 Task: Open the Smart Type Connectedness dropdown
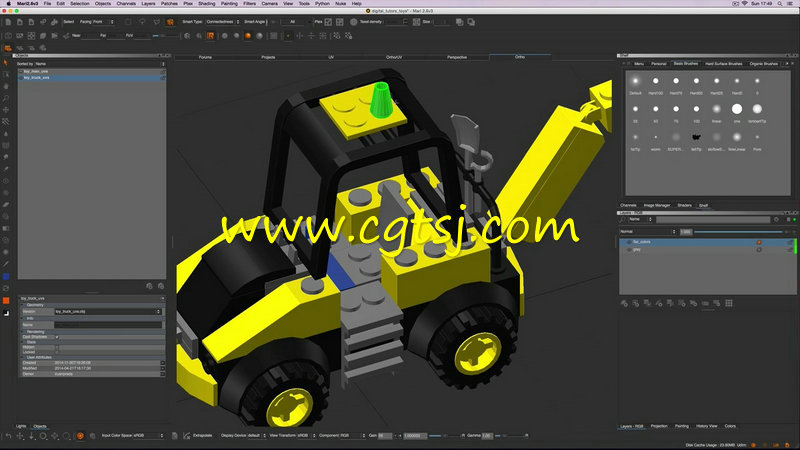[x=222, y=22]
